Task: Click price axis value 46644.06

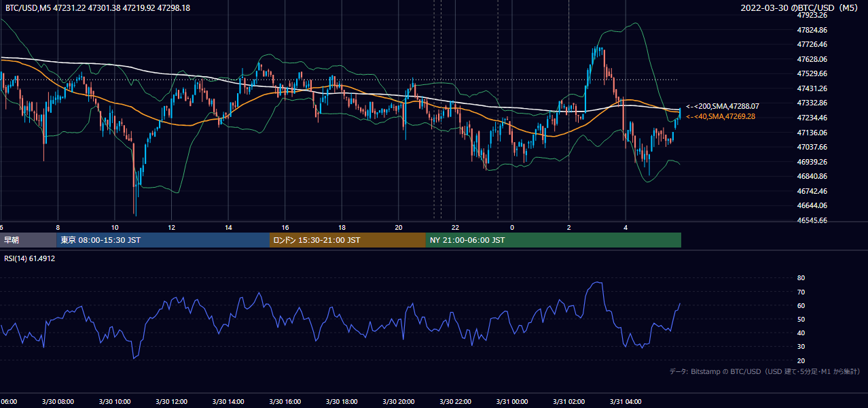Action: [x=812, y=205]
